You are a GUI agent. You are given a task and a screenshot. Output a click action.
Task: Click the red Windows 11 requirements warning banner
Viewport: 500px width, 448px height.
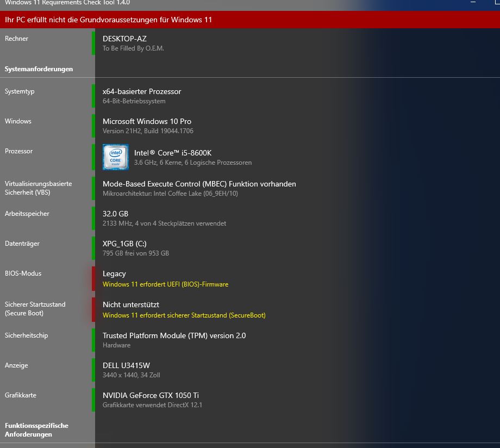250,20
